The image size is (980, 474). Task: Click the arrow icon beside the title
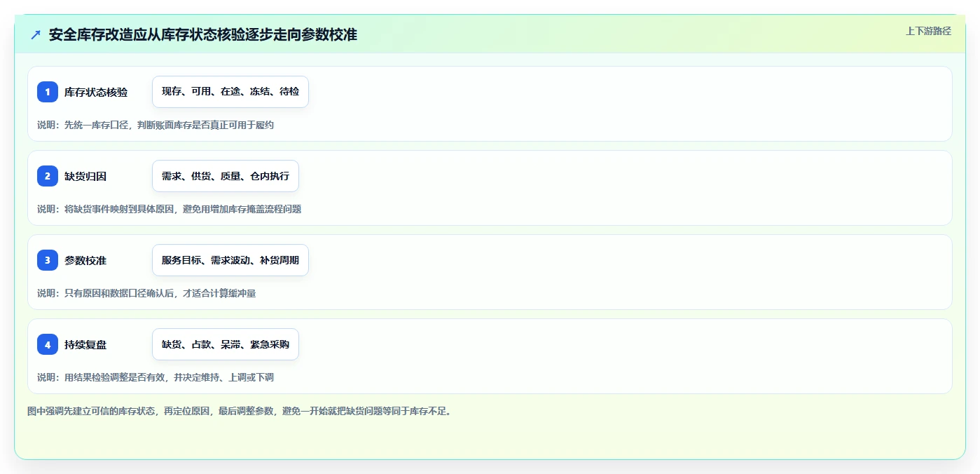tap(36, 34)
